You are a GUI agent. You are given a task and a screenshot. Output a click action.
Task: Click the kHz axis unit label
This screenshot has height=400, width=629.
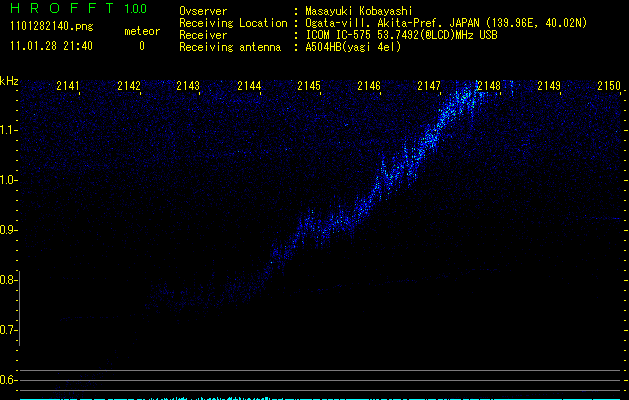9,81
